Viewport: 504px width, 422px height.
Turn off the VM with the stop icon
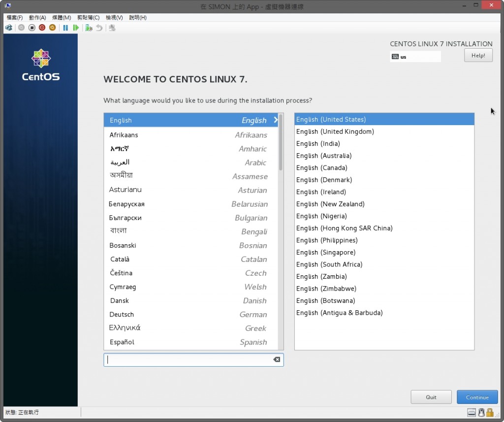tap(31, 28)
